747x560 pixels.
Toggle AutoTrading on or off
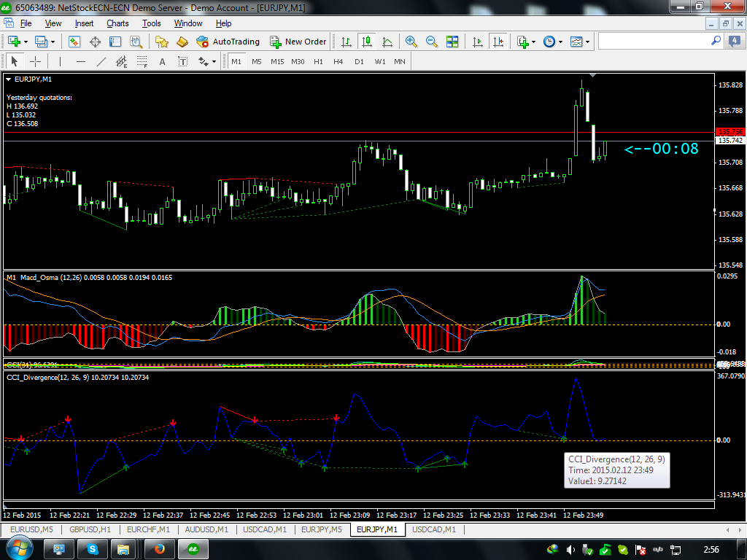coord(228,42)
